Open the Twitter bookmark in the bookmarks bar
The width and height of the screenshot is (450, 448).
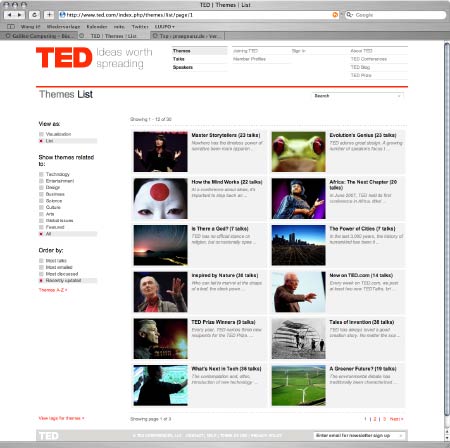pos(140,26)
